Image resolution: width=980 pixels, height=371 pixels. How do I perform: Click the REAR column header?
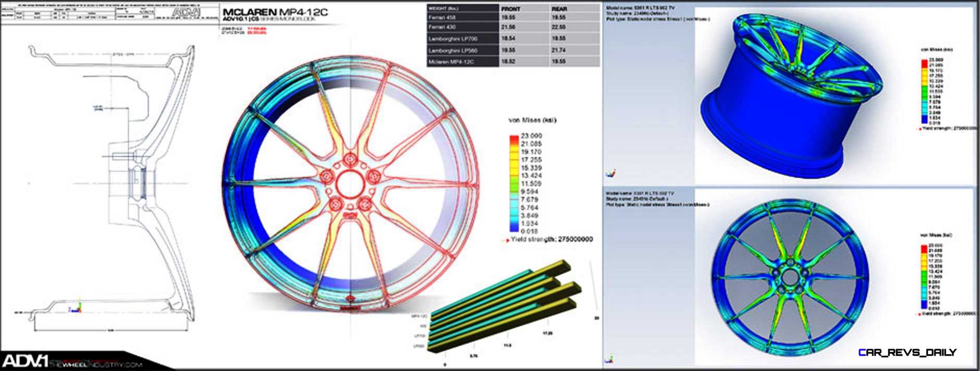point(559,9)
